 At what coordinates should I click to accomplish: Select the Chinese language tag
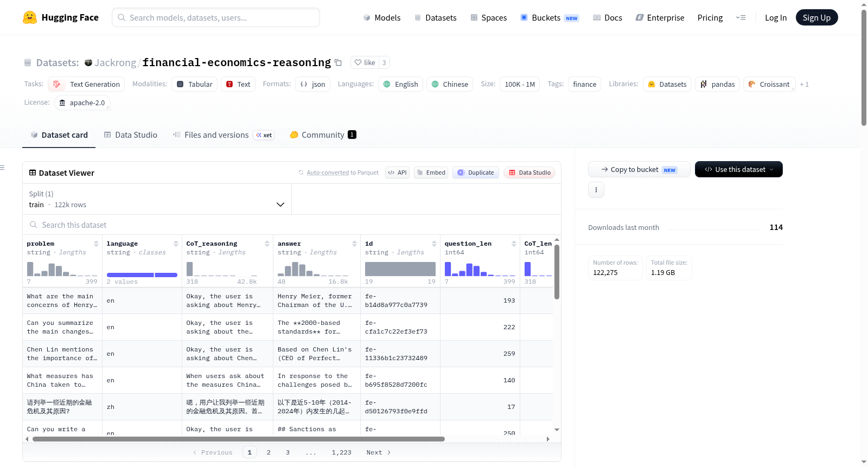pos(450,84)
